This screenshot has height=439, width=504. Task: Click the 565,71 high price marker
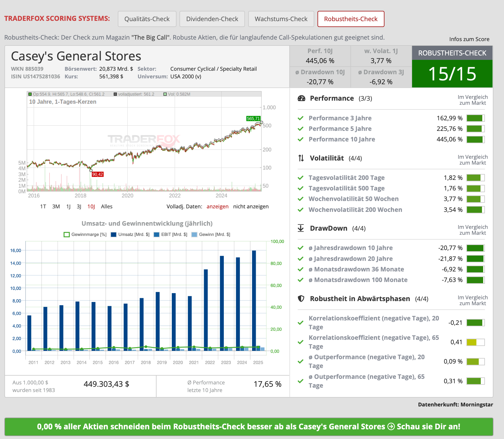[x=253, y=119]
